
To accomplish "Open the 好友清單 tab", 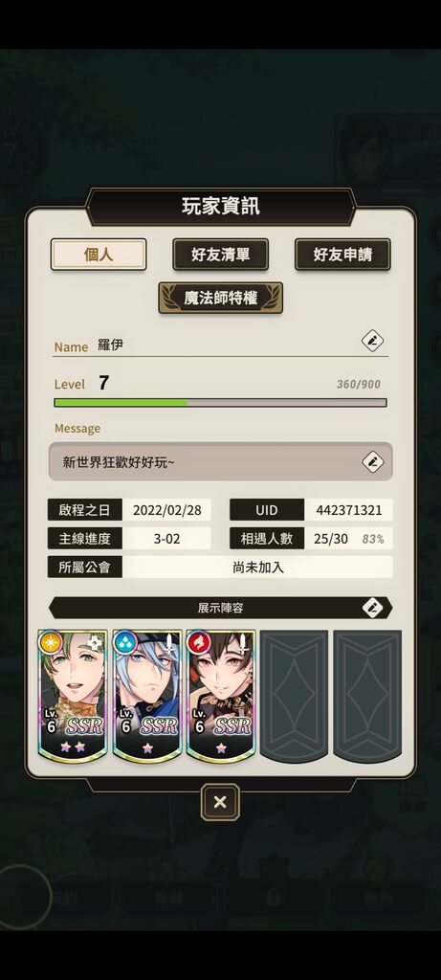I will coord(220,255).
